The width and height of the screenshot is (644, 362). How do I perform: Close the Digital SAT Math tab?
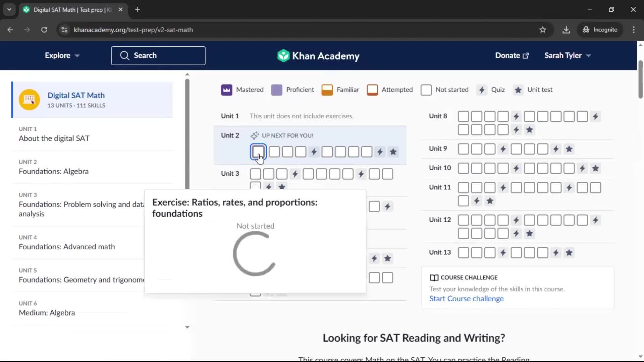click(x=120, y=10)
